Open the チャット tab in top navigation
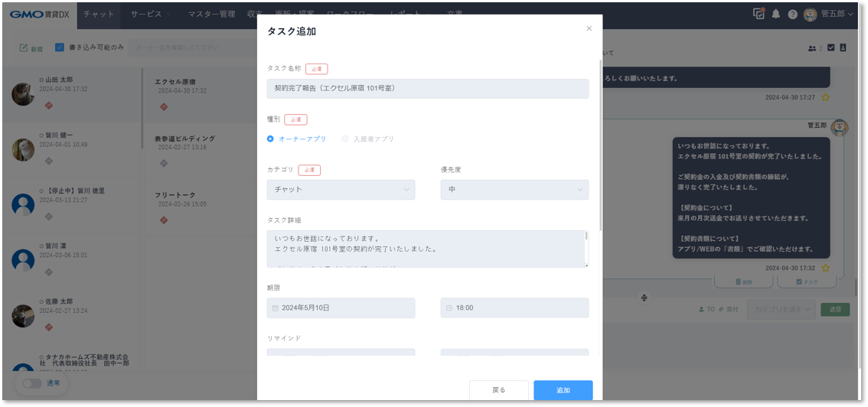The width and height of the screenshot is (868, 407). [x=99, y=14]
